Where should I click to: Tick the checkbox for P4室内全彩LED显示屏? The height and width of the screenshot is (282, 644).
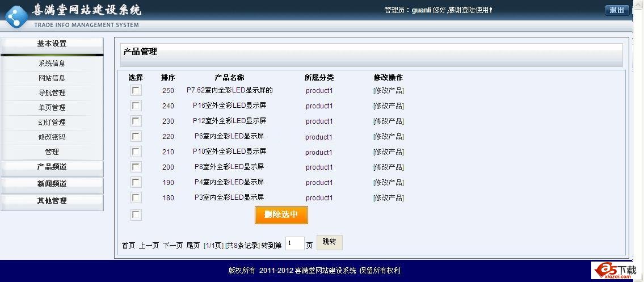click(136, 182)
